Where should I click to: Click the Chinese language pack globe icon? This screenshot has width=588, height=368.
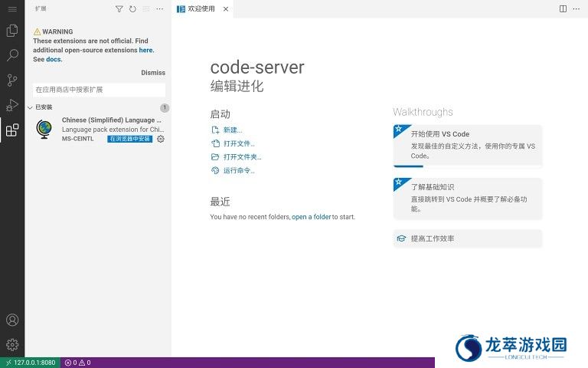coord(44,129)
